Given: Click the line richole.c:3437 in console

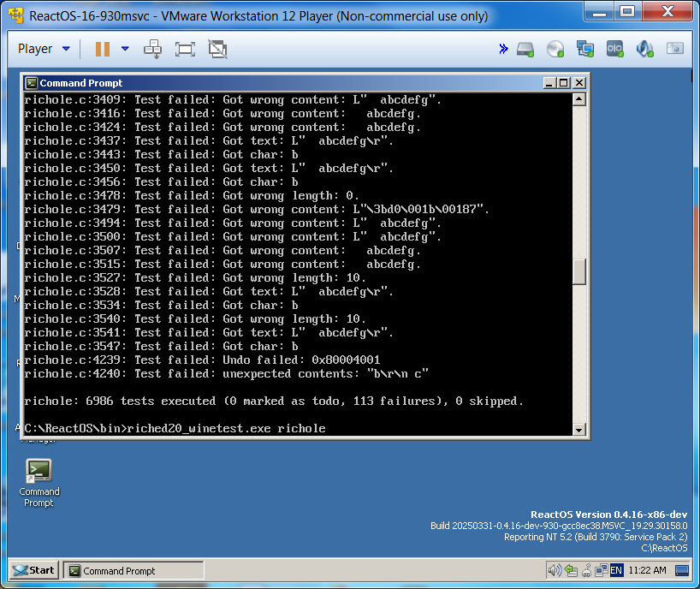Looking at the screenshot, I should (209, 141).
